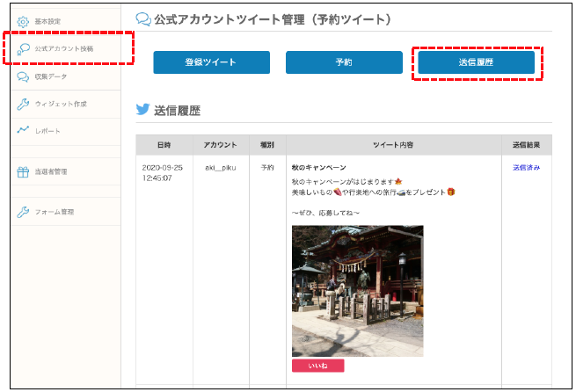The width and height of the screenshot is (576, 392).
Task: Open 当選者管理 in the sidebar
Action: [66, 171]
